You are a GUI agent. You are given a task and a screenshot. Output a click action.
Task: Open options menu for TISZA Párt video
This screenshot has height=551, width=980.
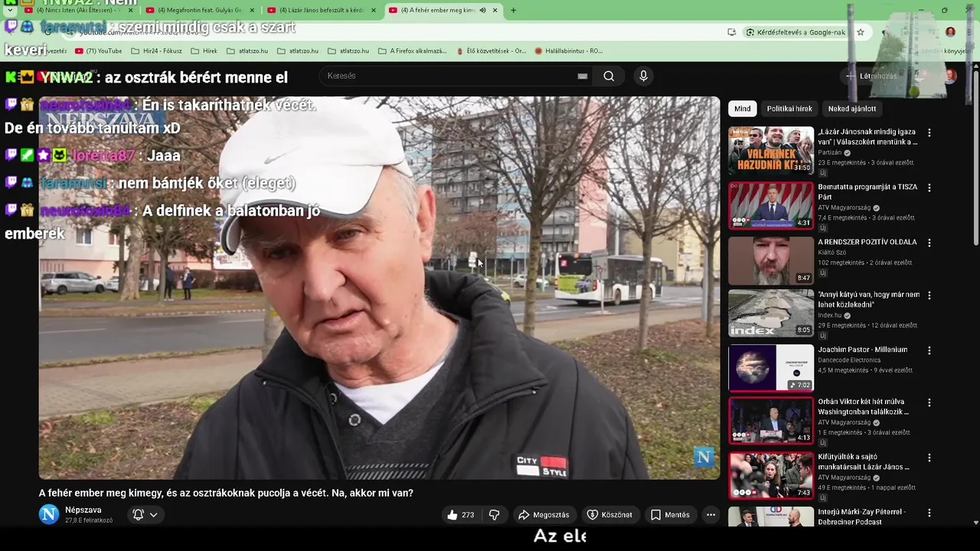[x=929, y=187]
